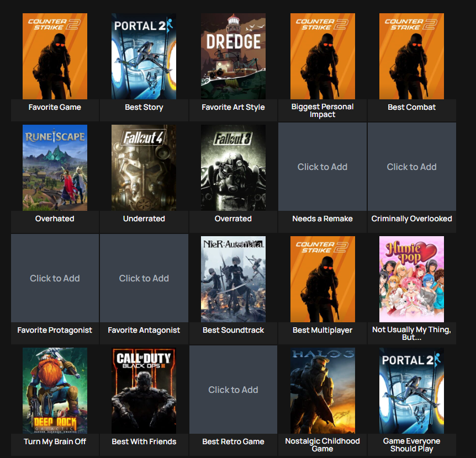Open the HuniePop cover in Not Usually My Thing

tap(411, 279)
